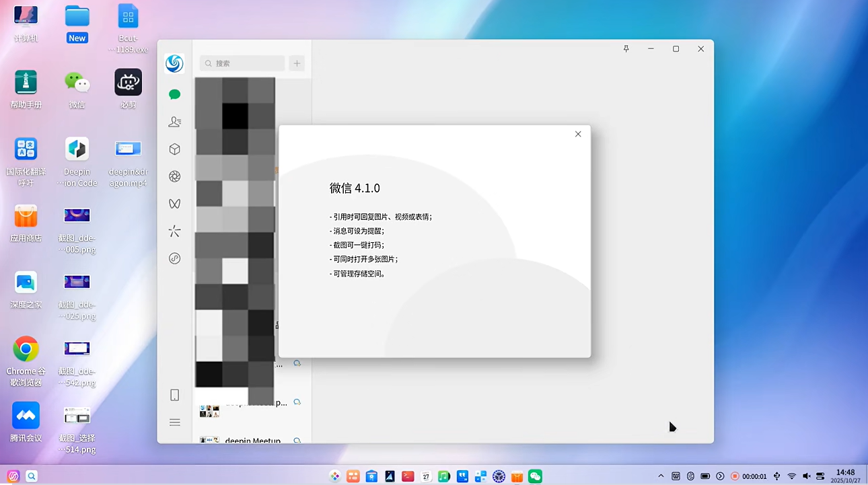Open the terminal icon in the dock
Image resolution: width=868 pixels, height=485 pixels.
coord(408,476)
